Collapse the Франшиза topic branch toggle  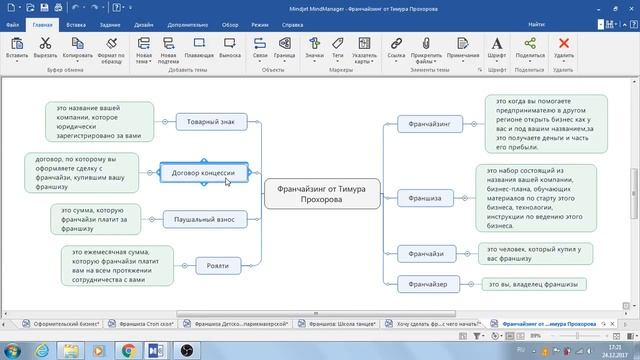point(464,198)
